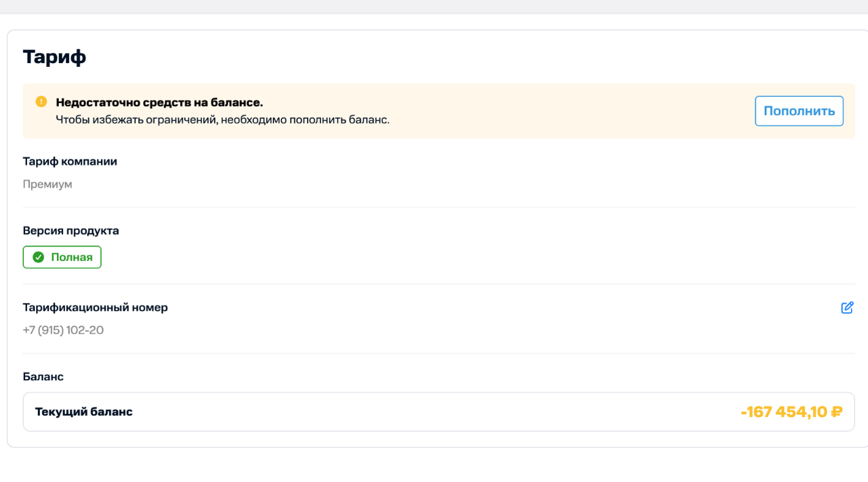
Task: Select the Полная product version badge
Action: [x=62, y=258]
